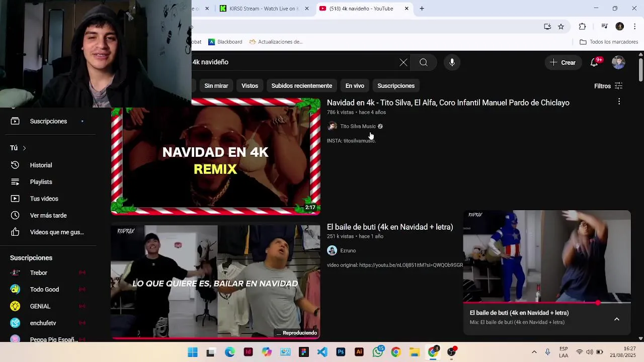Screen dimensions: 644x362
Task: Open the Chrome profile avatar
Action: pos(620,27)
